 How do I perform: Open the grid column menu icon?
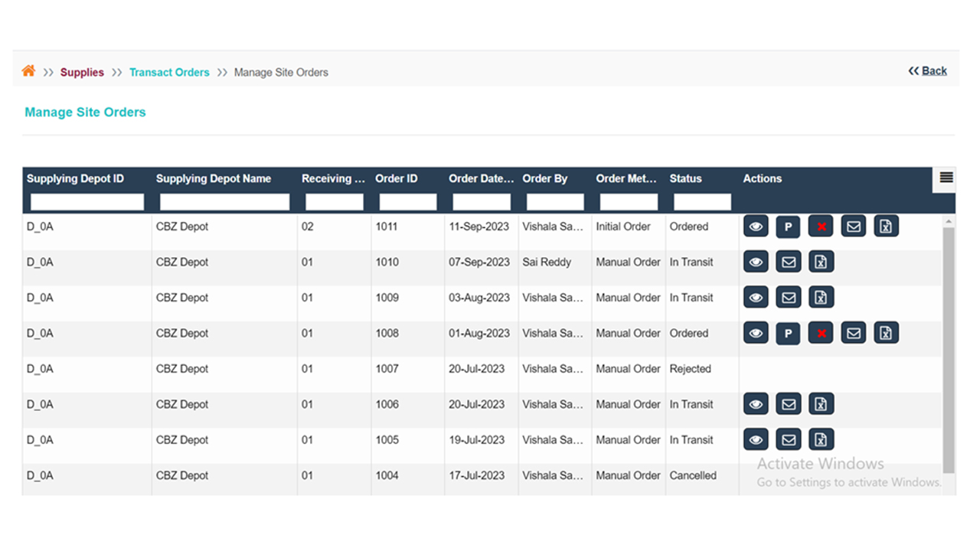tap(946, 178)
